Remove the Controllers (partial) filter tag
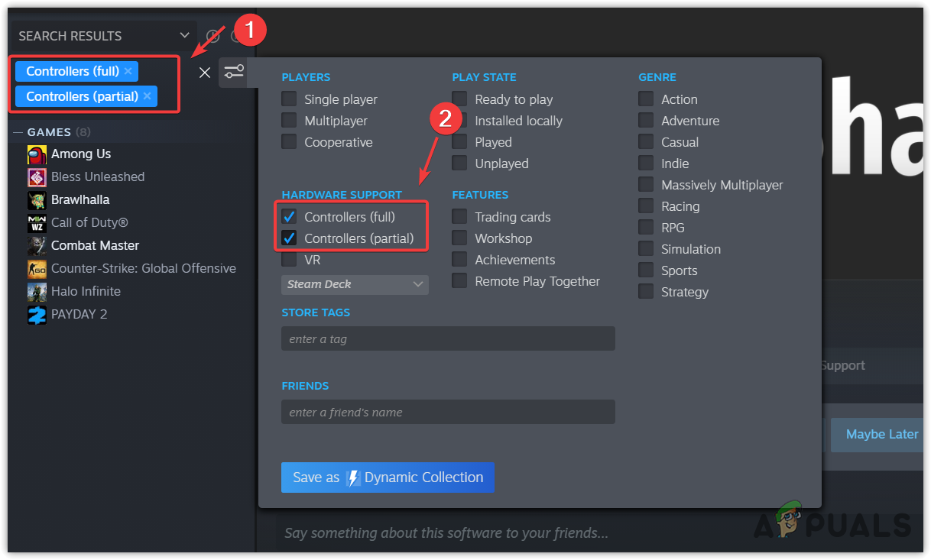 coord(147,96)
